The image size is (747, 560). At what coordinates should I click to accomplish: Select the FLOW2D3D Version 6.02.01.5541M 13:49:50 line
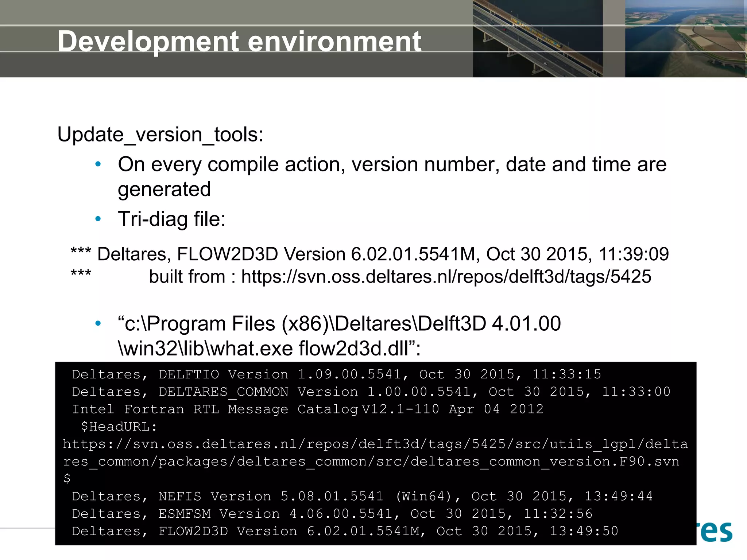(x=345, y=531)
